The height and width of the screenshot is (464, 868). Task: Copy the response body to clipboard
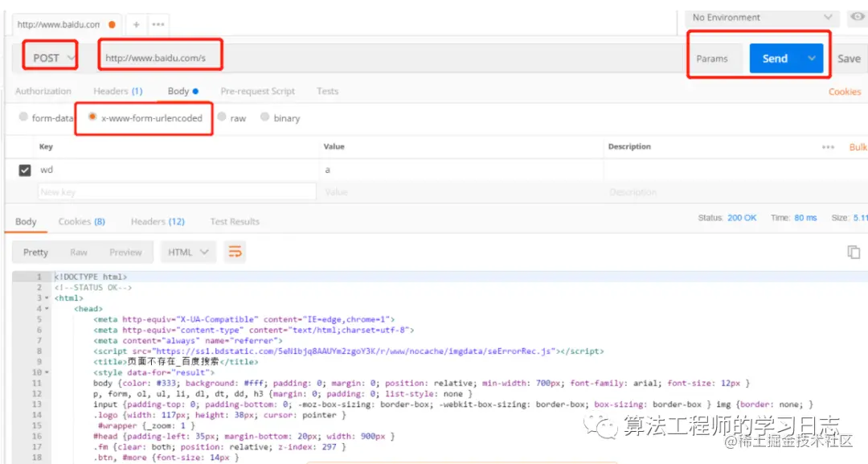(854, 252)
